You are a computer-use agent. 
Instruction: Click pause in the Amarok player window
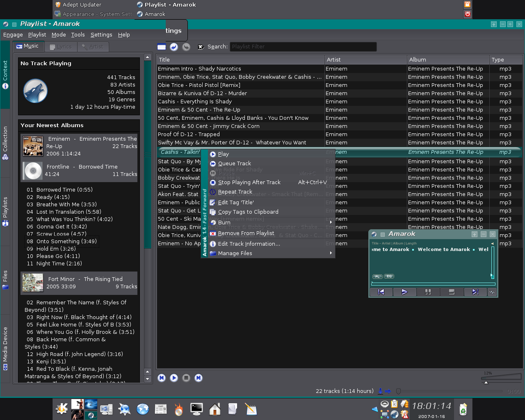(428, 292)
